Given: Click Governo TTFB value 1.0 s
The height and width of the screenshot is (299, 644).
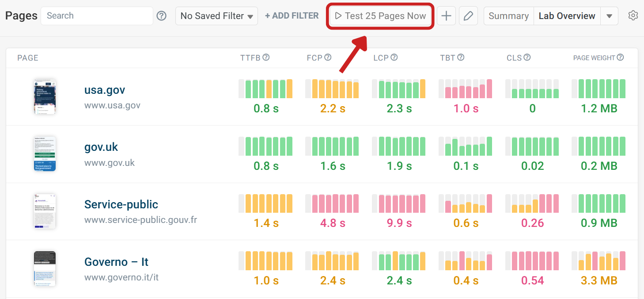Looking at the screenshot, I should pos(266,280).
